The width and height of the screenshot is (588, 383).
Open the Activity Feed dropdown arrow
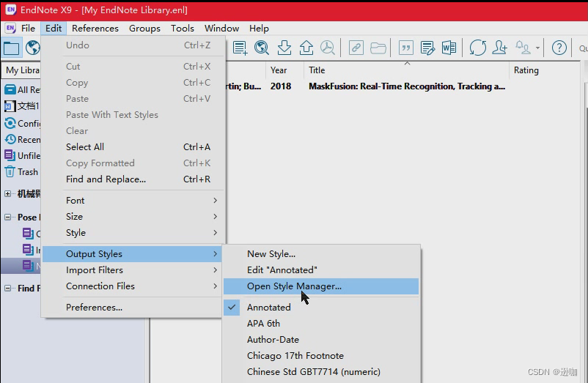537,48
